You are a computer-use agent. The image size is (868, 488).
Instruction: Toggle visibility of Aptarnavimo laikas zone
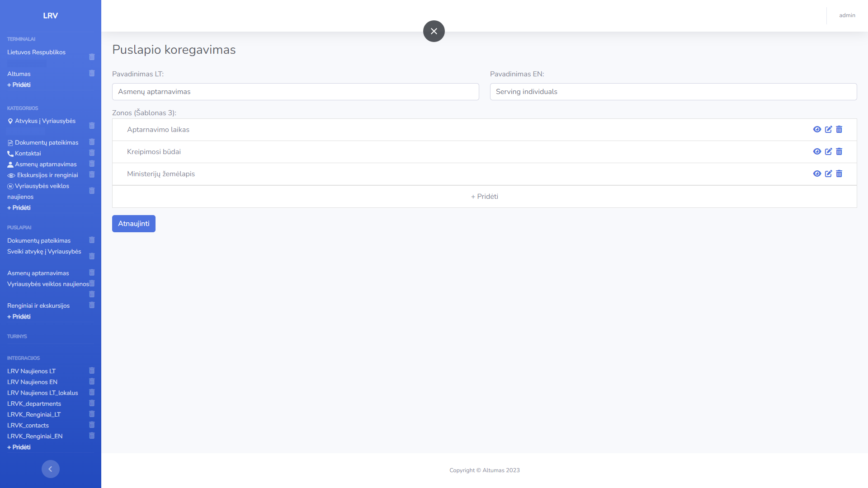[x=817, y=130]
